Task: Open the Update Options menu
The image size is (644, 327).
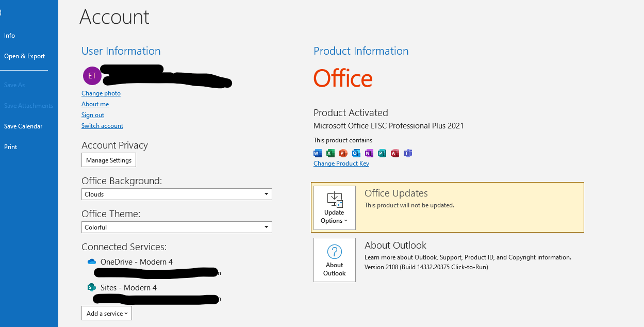Action: [x=334, y=208]
